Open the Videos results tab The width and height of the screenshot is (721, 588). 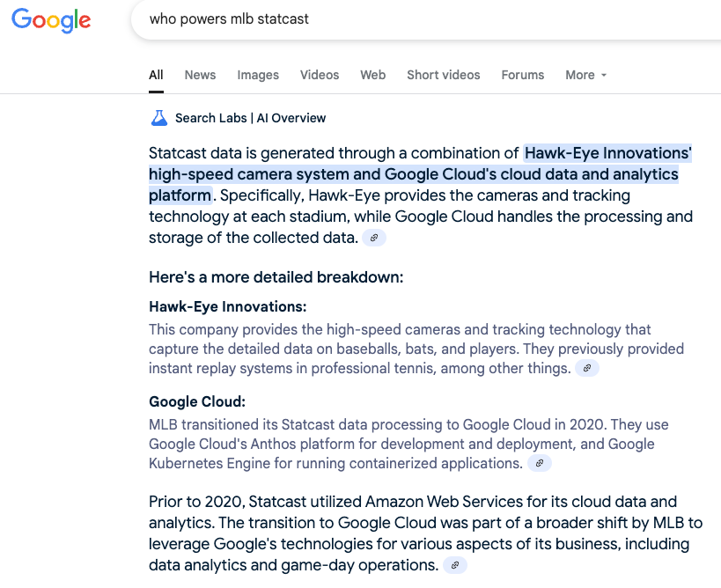[320, 75]
